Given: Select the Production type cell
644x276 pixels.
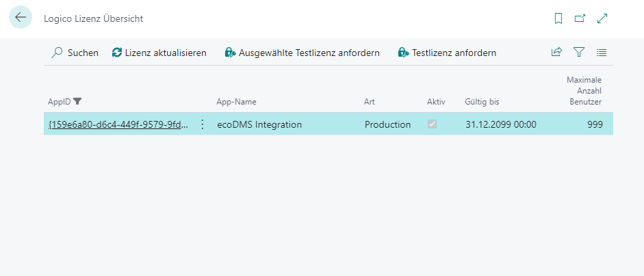Looking at the screenshot, I should [387, 124].
